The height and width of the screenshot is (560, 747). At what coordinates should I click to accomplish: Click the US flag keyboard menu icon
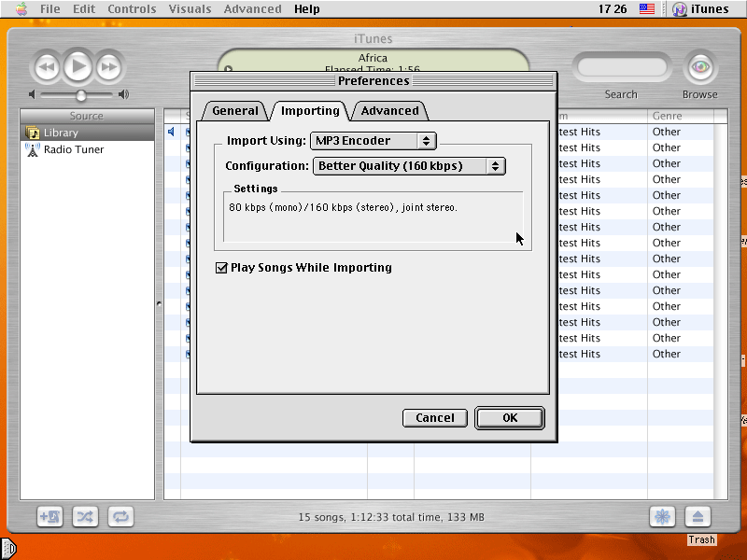[647, 8]
